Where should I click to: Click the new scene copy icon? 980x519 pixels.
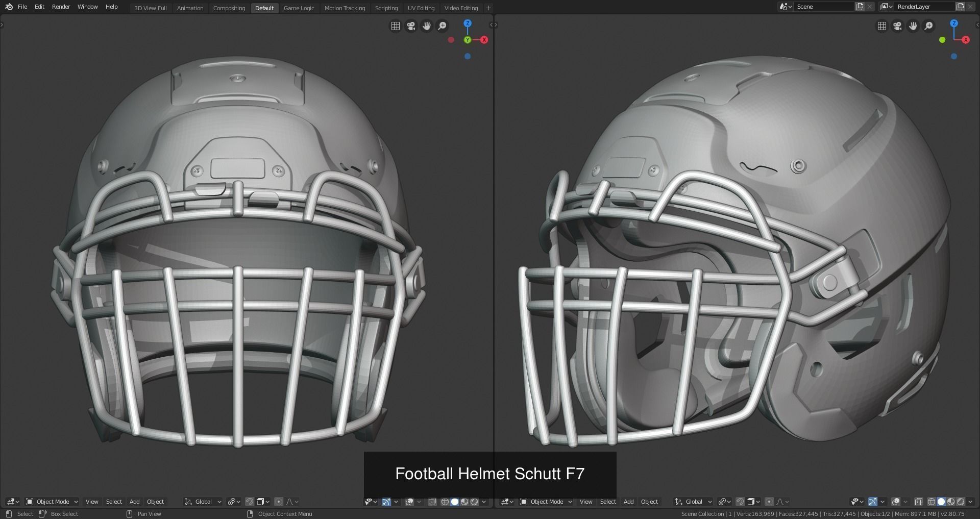860,7
